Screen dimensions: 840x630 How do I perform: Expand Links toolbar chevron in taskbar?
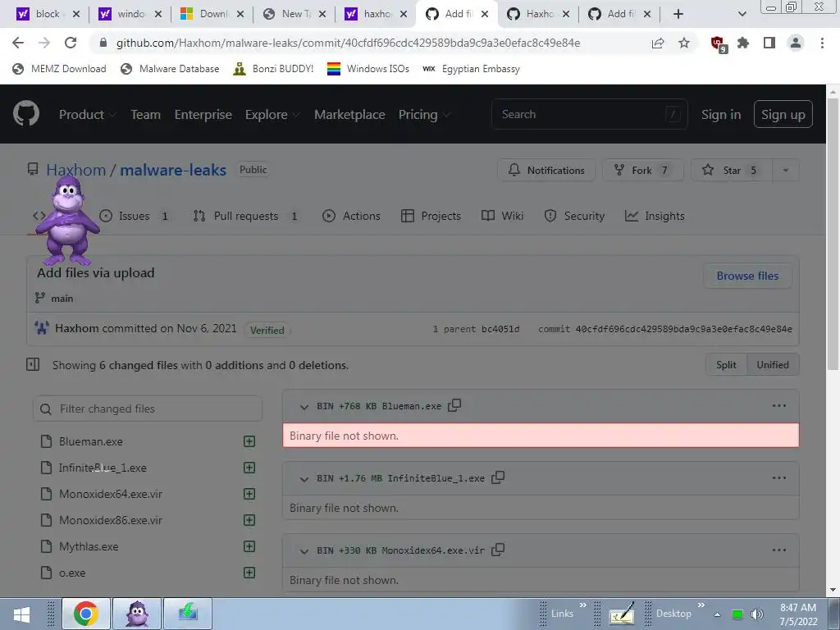(583, 605)
